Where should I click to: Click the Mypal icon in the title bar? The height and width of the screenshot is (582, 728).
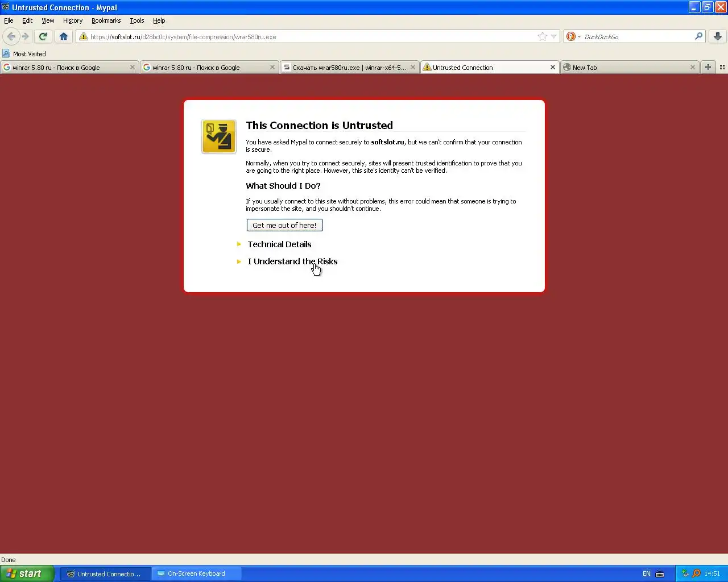pyautogui.click(x=6, y=7)
